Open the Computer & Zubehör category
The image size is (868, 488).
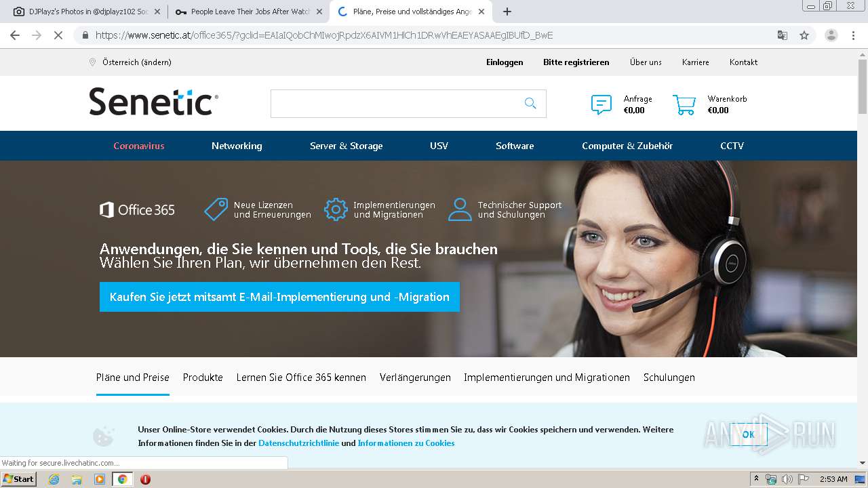[627, 146]
